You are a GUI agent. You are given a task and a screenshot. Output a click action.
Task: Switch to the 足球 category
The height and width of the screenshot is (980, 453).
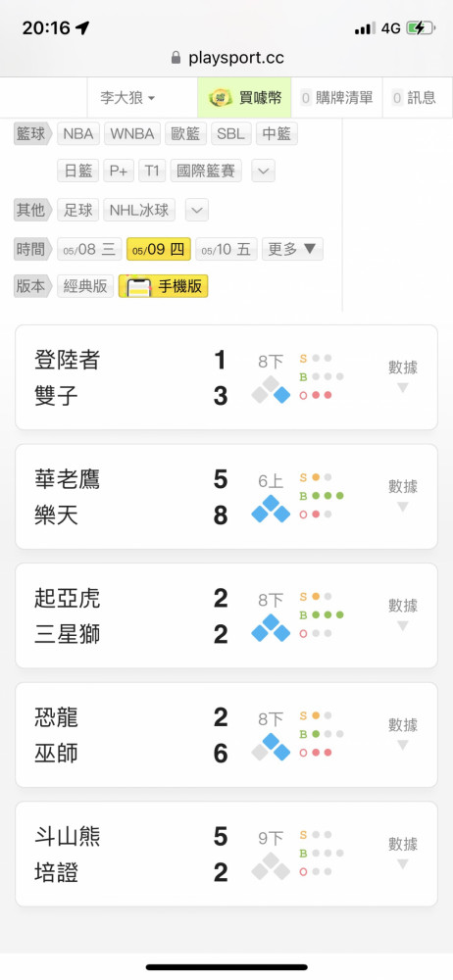[x=78, y=210]
